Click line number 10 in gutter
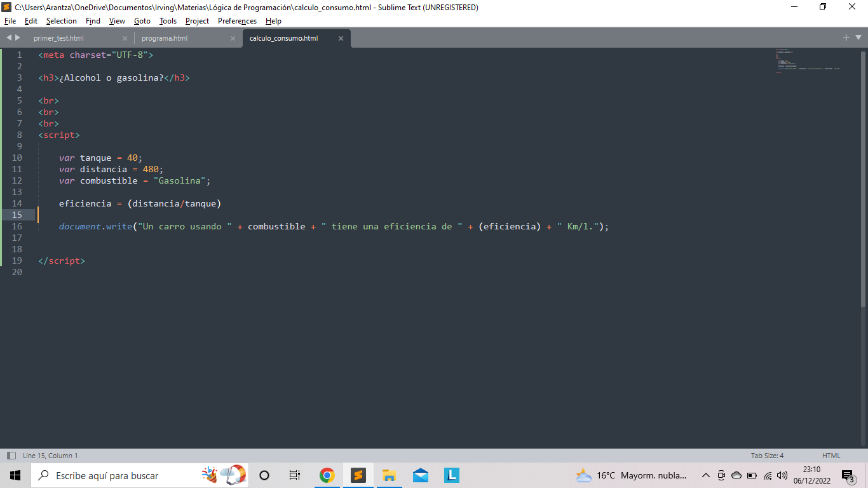Viewport: 868px width, 488px height. [x=17, y=158]
